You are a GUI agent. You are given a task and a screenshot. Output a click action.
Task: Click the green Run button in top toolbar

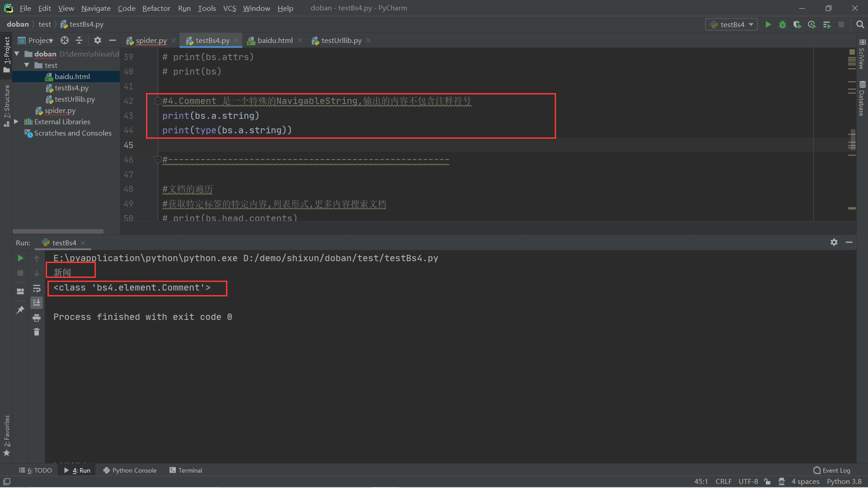(x=768, y=24)
